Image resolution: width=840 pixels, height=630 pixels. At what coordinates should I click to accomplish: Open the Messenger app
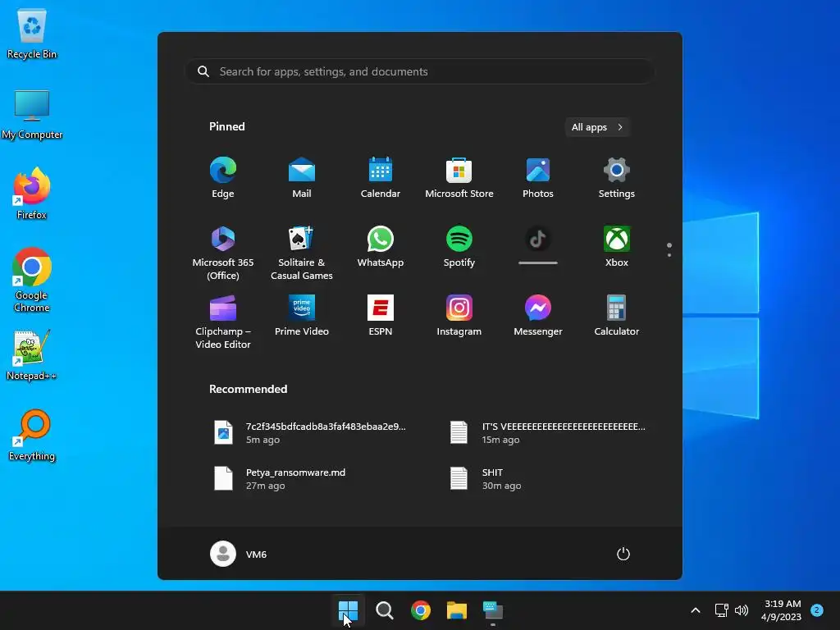point(538,316)
